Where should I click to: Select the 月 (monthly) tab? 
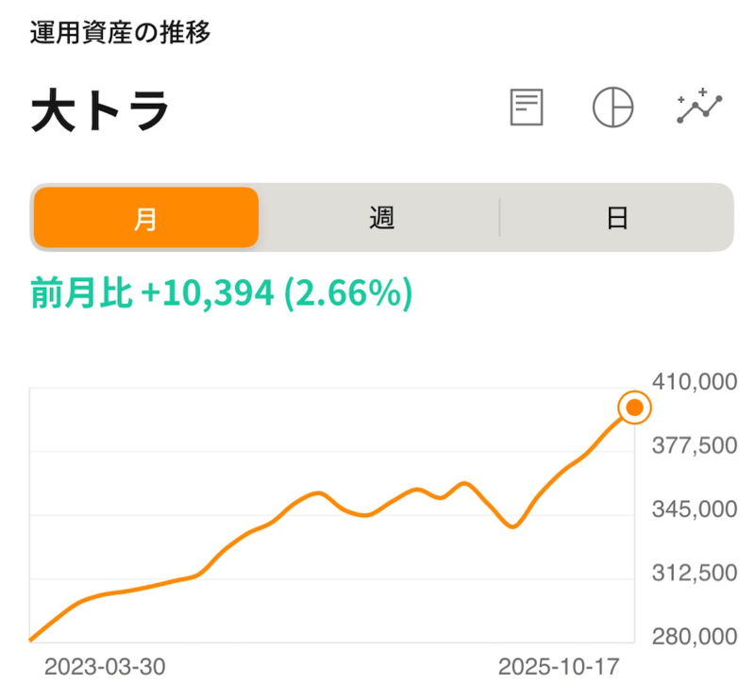coord(145,218)
